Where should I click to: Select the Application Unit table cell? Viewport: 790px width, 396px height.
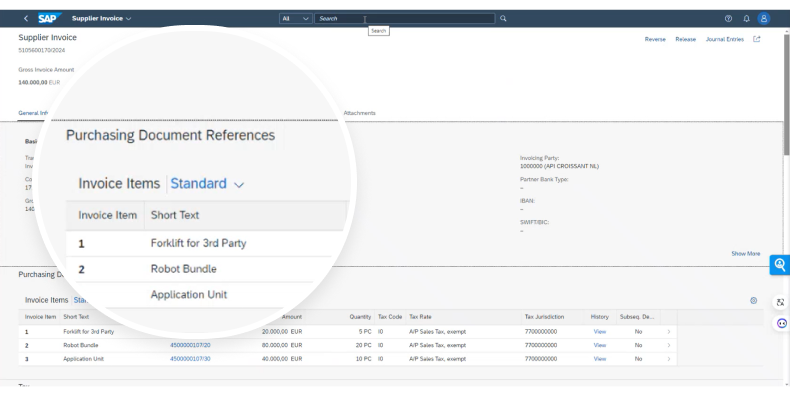(84, 359)
